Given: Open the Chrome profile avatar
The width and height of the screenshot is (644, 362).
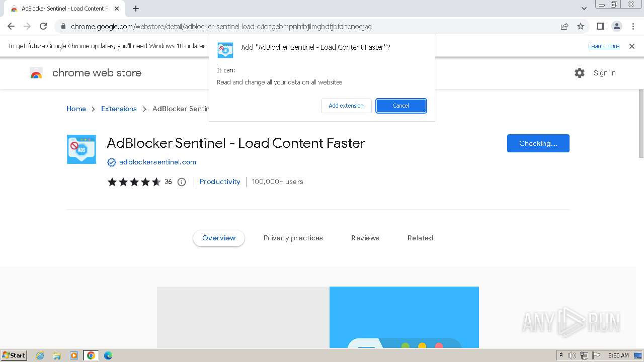Looking at the screenshot, I should coord(616,26).
